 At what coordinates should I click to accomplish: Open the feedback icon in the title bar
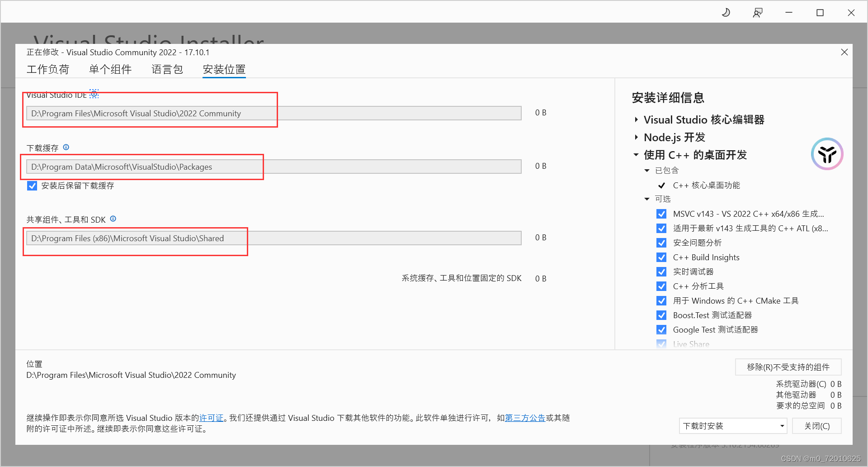click(x=758, y=13)
